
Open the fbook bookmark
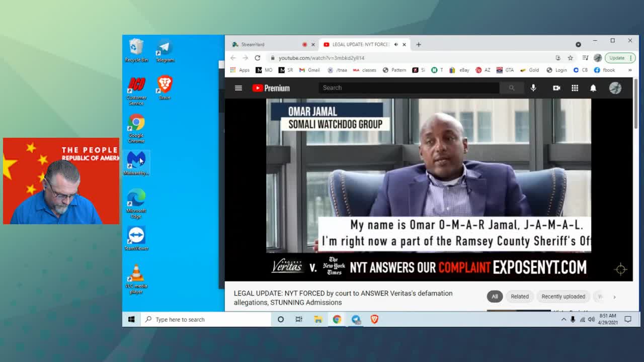[604, 70]
